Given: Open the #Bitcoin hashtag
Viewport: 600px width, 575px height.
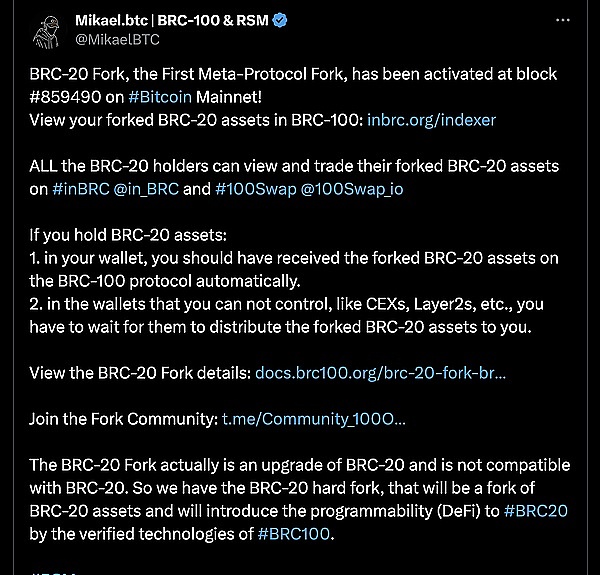Looking at the screenshot, I should pos(162,99).
